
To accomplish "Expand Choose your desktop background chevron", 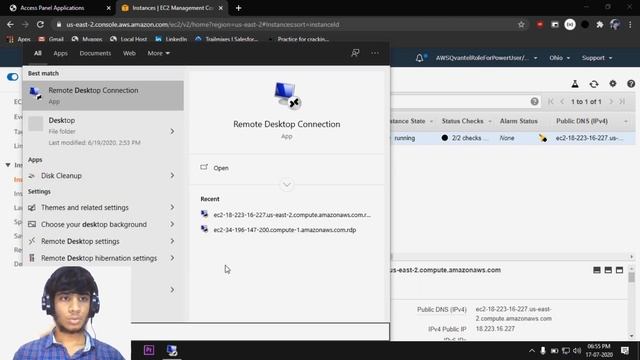I will [172, 224].
